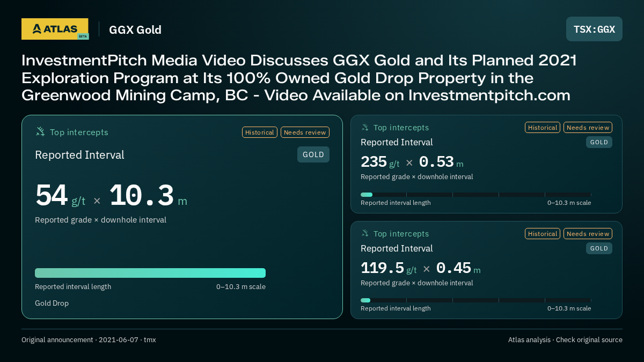Image resolution: width=644 pixels, height=362 pixels.
Task: Click the 10.3 m interval value
Action: [148, 196]
